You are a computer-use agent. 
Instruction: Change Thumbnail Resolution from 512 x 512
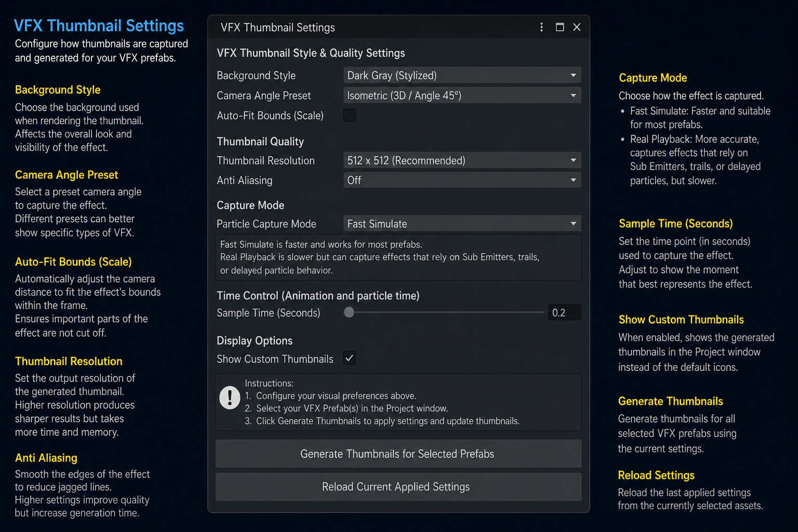tap(462, 161)
